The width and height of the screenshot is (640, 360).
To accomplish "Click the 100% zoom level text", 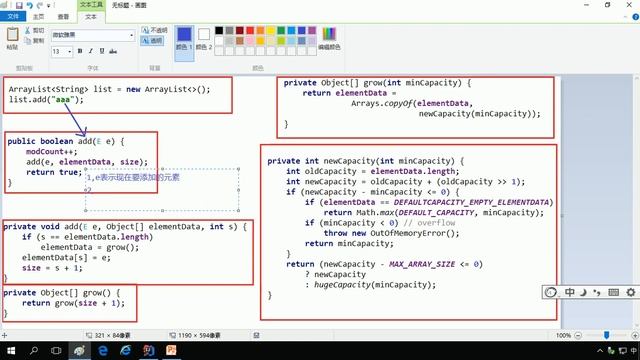I will click(x=563, y=336).
